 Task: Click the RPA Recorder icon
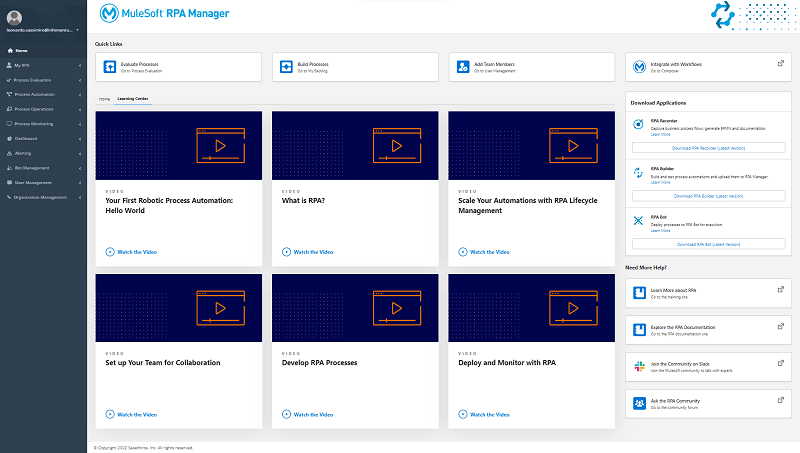click(639, 124)
